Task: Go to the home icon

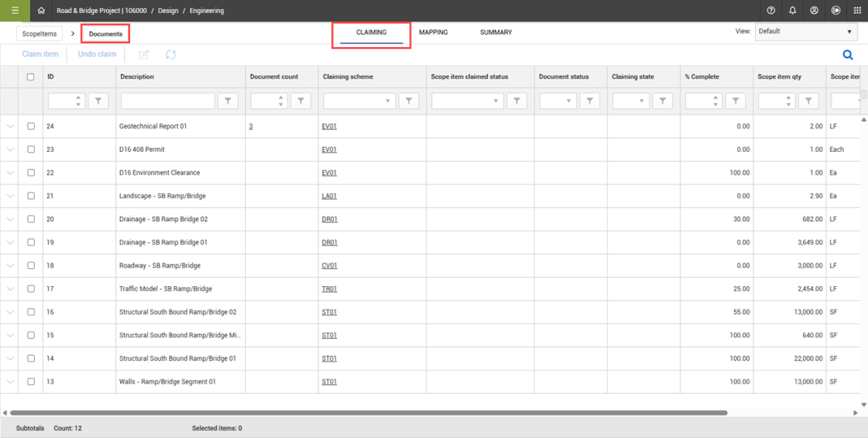Action: click(41, 11)
